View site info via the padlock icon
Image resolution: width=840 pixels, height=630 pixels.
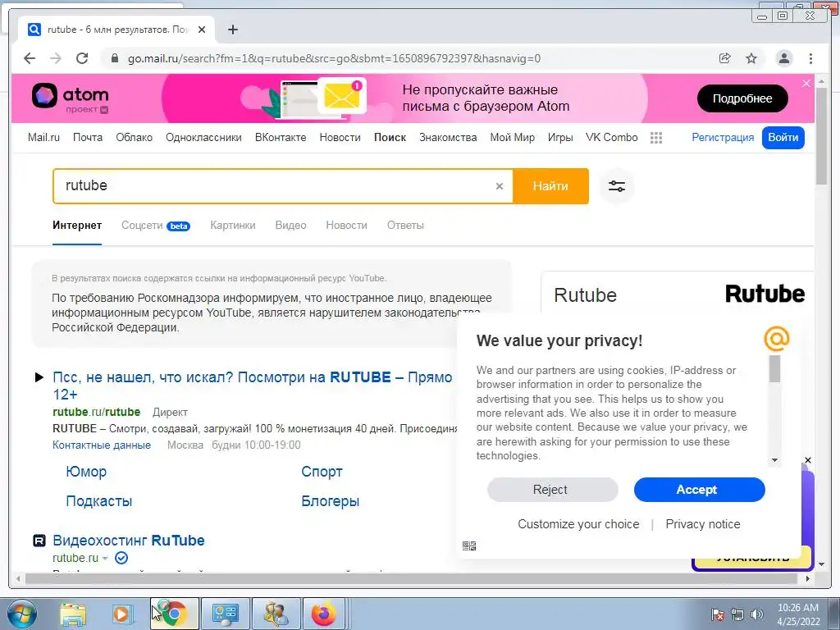tap(114, 58)
